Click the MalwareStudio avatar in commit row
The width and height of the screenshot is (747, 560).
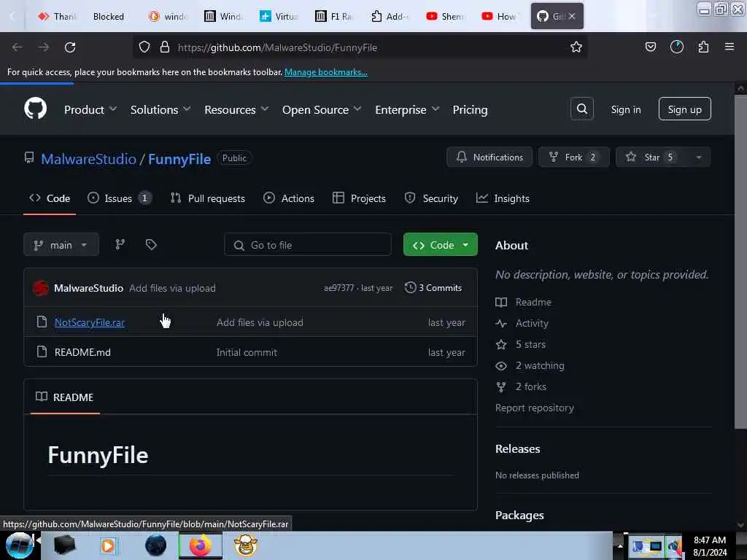[x=41, y=287]
